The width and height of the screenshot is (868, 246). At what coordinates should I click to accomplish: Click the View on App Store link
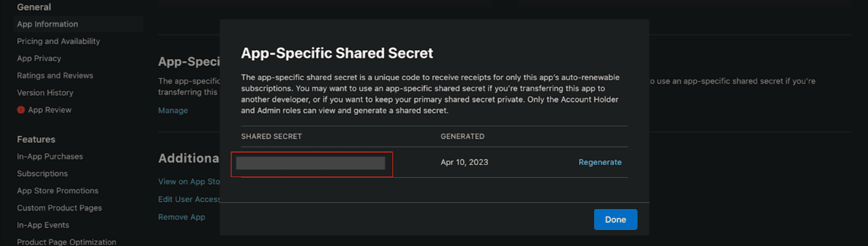tap(189, 182)
